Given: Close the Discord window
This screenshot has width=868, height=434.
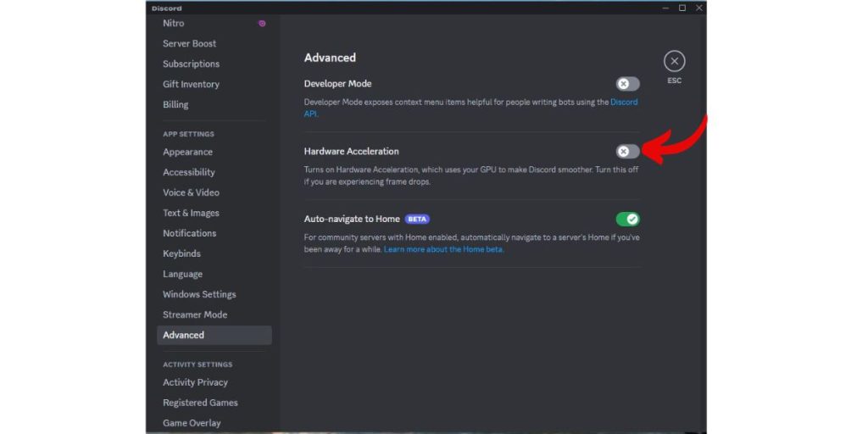Looking at the screenshot, I should (699, 8).
